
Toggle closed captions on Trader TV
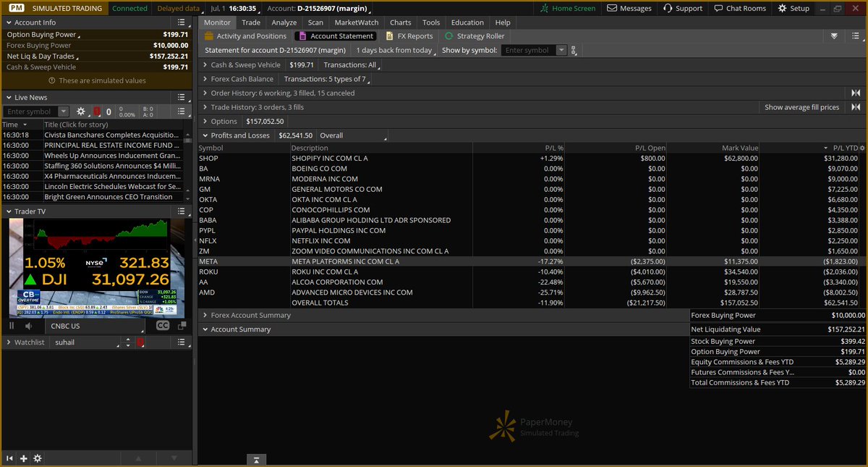click(163, 326)
